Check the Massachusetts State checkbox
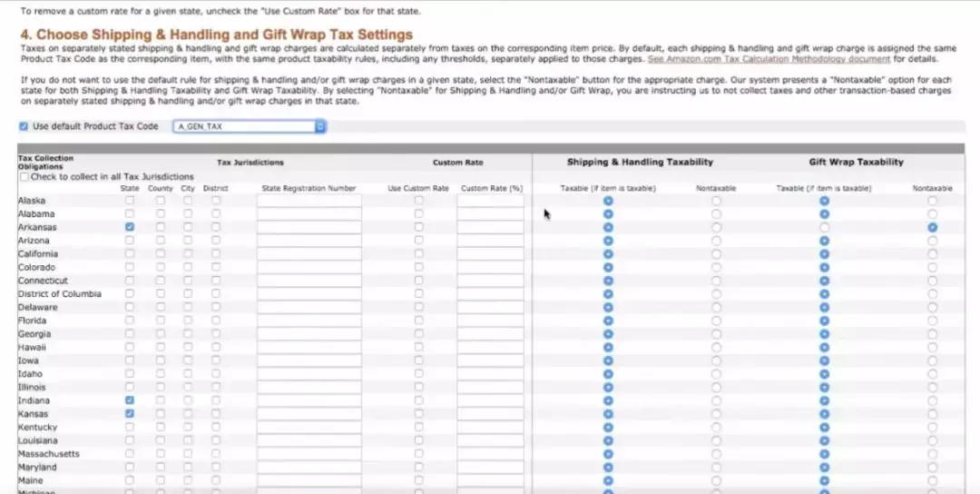The width and height of the screenshot is (980, 494). 130,453
